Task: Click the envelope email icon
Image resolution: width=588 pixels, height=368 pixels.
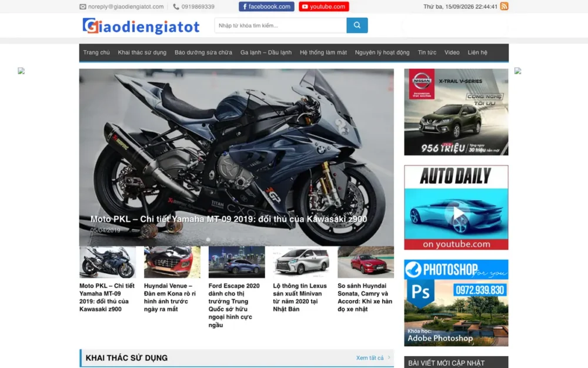Action: (x=83, y=6)
